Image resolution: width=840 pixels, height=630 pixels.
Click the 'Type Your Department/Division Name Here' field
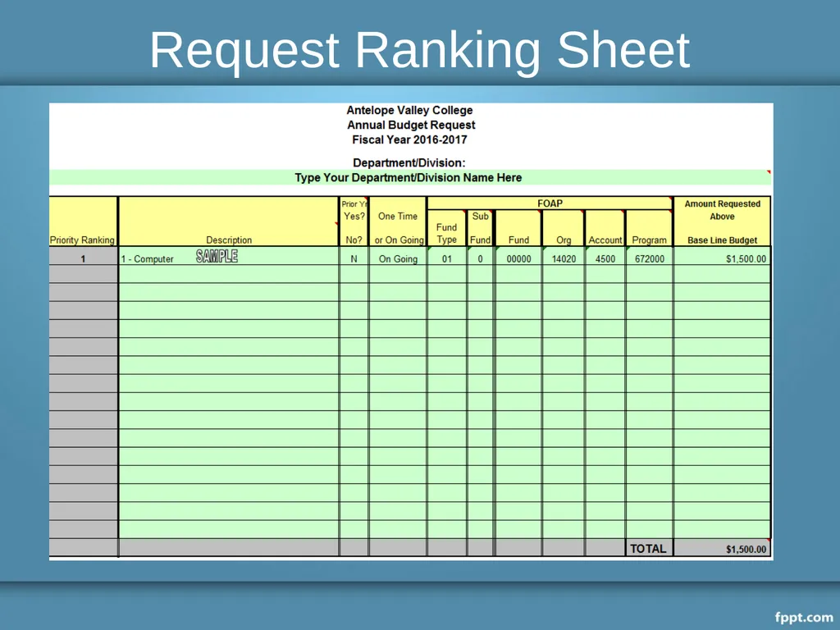[410, 177]
